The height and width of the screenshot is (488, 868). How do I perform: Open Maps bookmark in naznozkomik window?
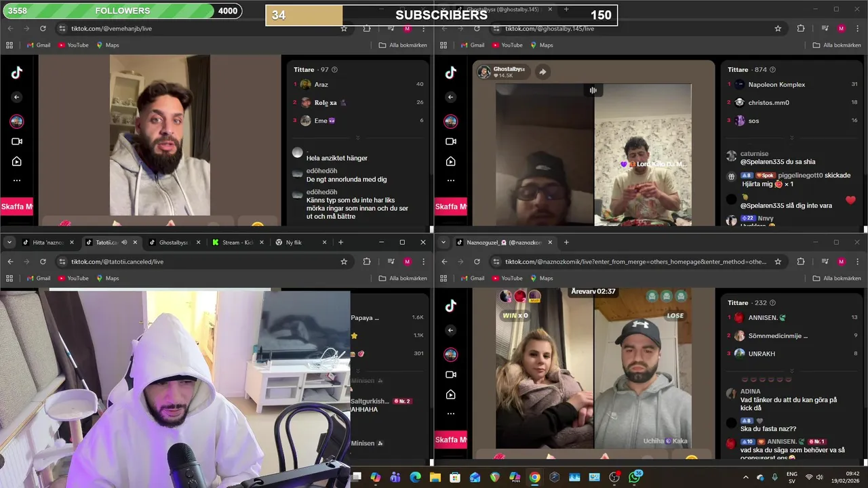[541, 278]
